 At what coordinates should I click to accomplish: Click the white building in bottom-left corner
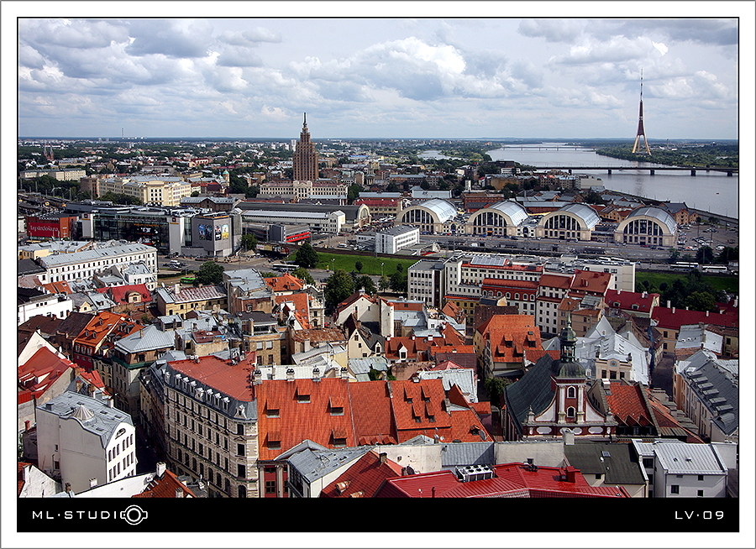(x=86, y=441)
